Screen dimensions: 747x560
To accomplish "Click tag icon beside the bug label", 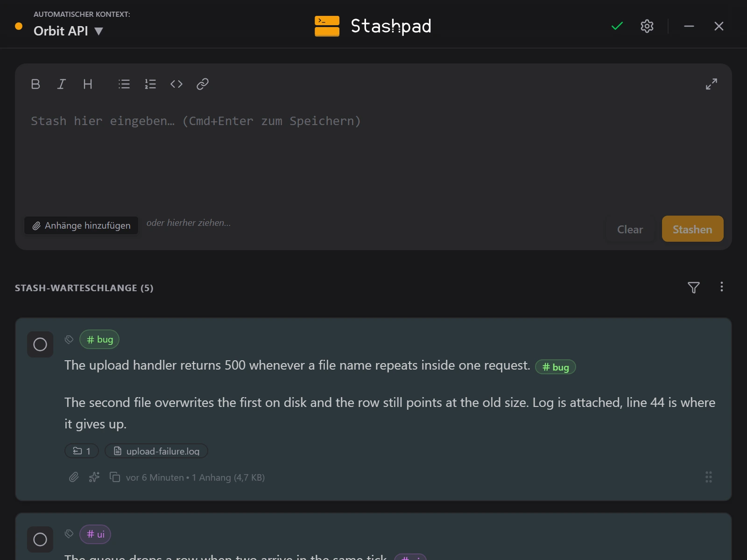I will click(x=69, y=339).
